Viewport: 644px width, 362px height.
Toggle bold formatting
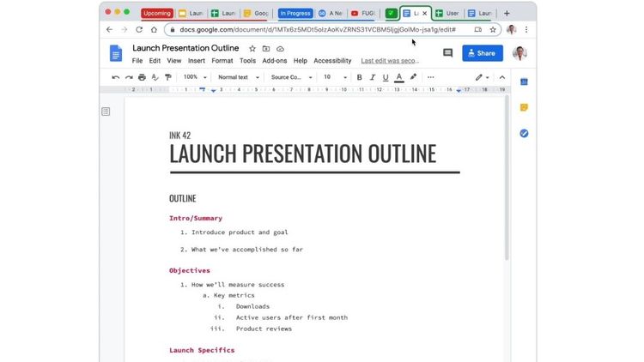360,77
